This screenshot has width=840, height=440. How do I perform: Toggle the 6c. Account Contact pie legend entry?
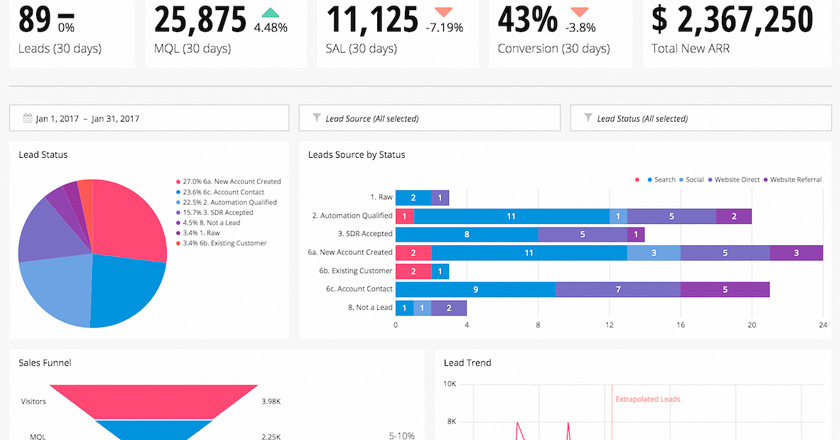point(220,192)
